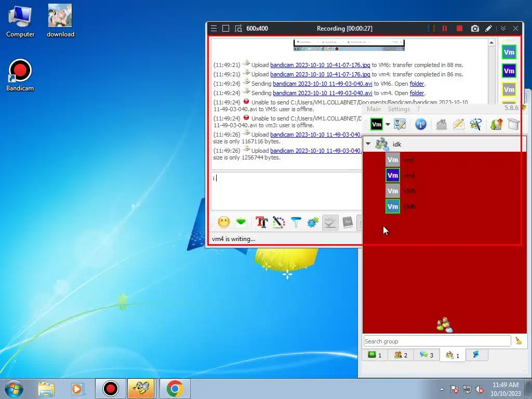This screenshot has height=399, width=532.
Task: Open the color palette drawing tool
Action: 278,222
